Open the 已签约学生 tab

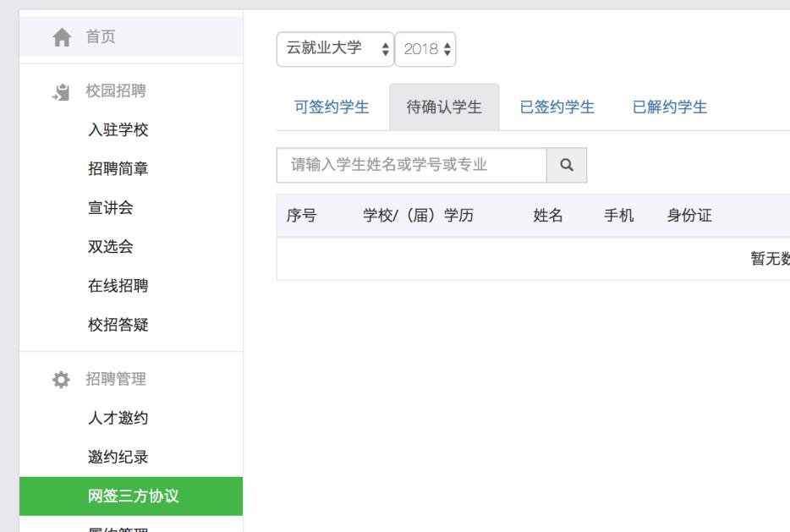[557, 107]
